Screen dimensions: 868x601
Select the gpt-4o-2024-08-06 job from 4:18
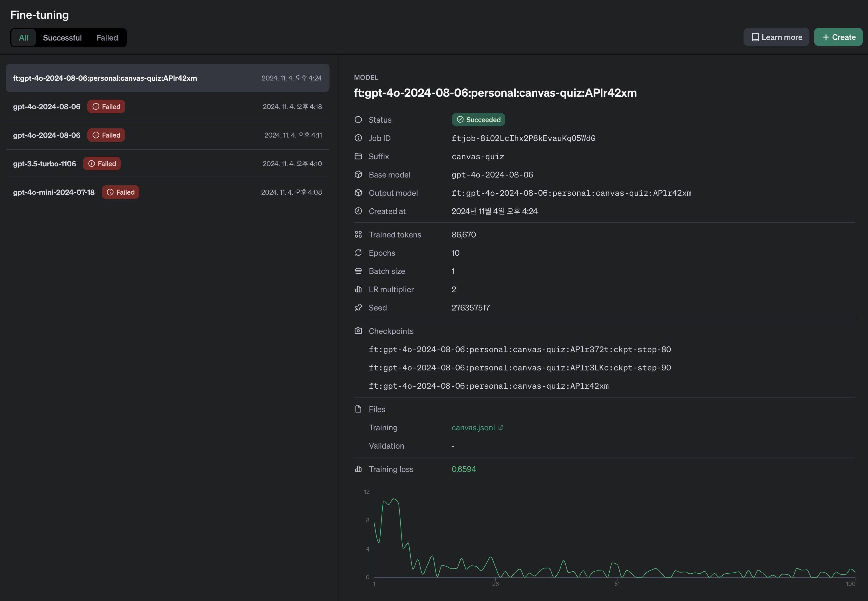[167, 106]
